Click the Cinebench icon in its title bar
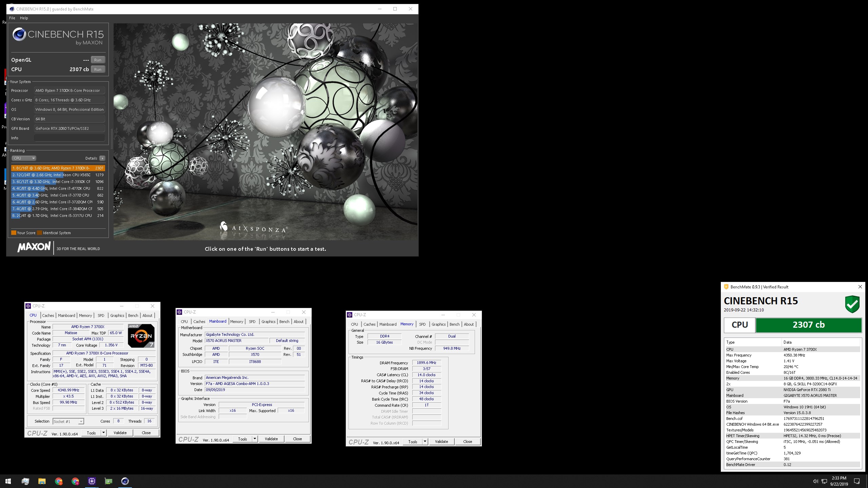The width and height of the screenshot is (868, 488). [x=12, y=9]
